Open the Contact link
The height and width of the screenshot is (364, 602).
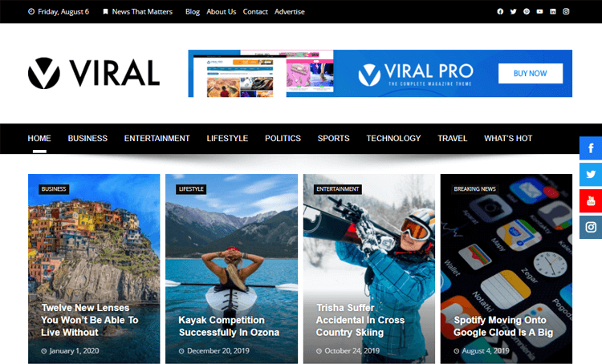tap(255, 11)
